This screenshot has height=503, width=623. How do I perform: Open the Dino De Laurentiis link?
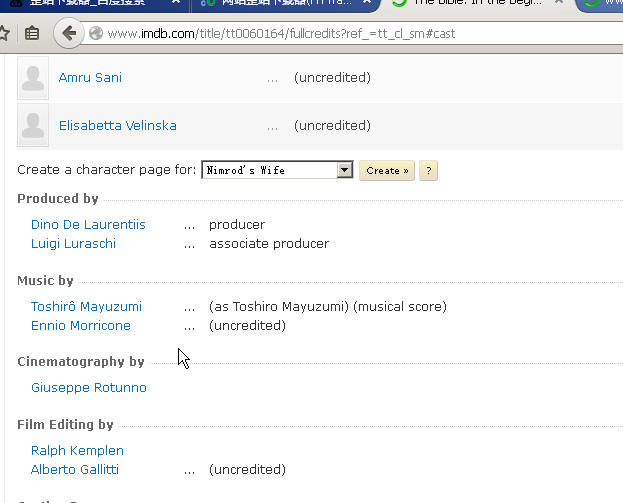[88, 224]
